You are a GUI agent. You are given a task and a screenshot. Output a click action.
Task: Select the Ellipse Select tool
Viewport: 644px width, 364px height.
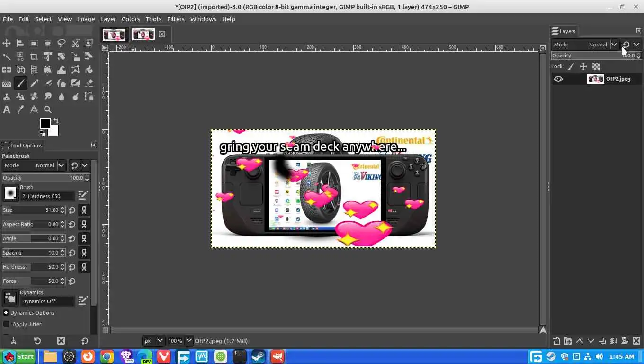pyautogui.click(x=48, y=43)
